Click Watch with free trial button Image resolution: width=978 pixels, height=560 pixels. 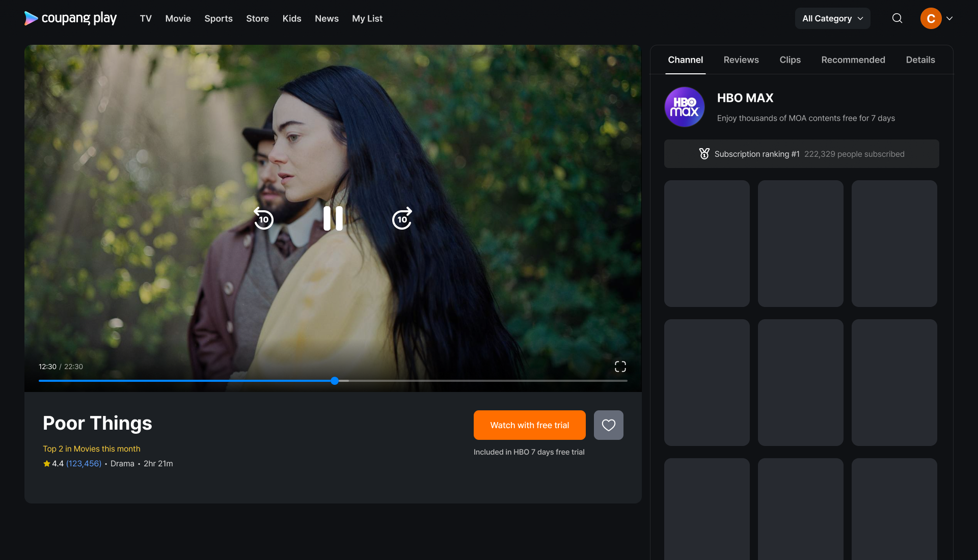point(529,425)
